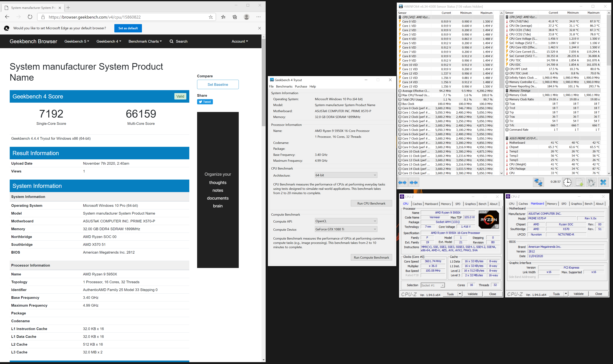Switch to Memory tab in left CPU-Z window
This screenshot has height=364, width=613.
click(x=446, y=204)
